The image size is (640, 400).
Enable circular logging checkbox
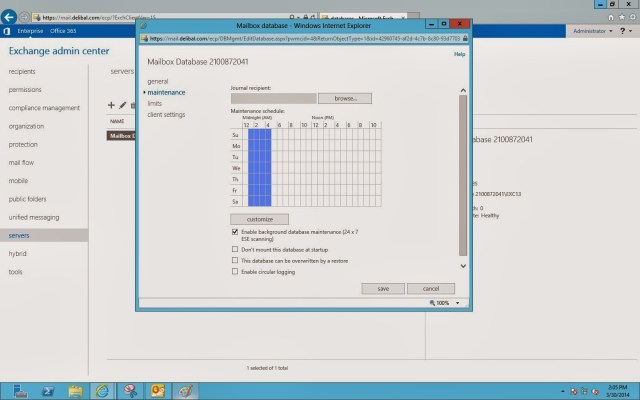pyautogui.click(x=235, y=271)
